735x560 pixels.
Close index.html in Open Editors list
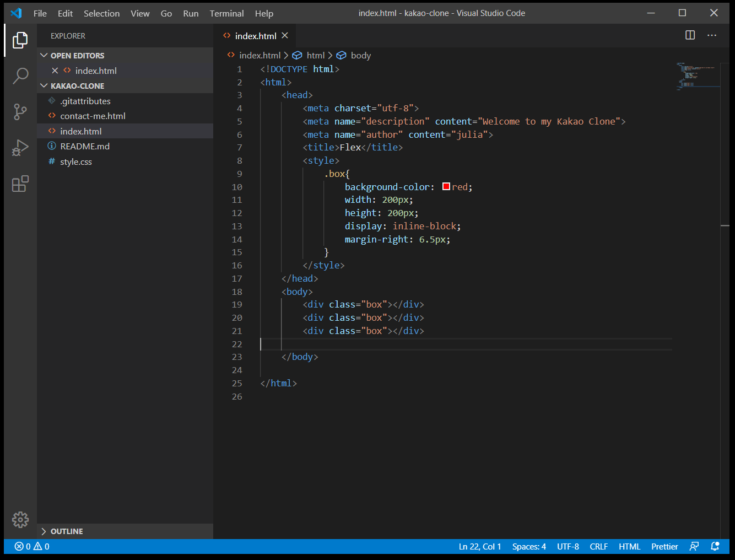coord(55,71)
